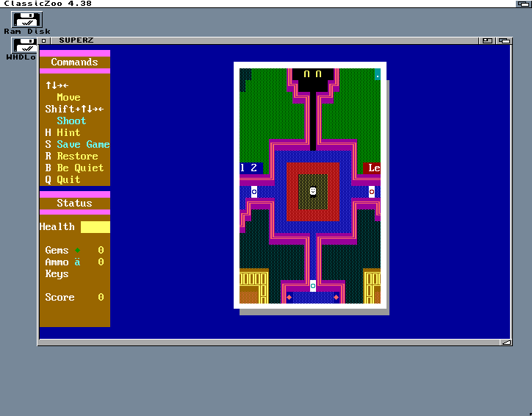Click the SUPERZ window zoom gadget
The image size is (532, 416).
pos(487,40)
